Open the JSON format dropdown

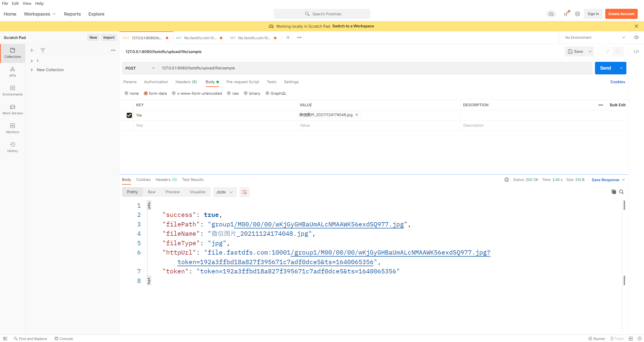click(x=225, y=192)
